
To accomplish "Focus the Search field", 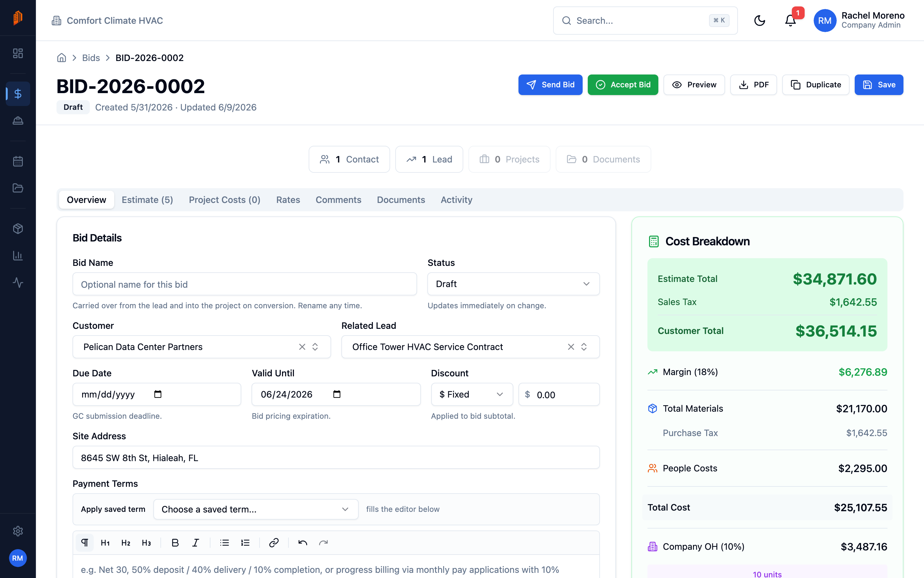I will [x=645, y=21].
